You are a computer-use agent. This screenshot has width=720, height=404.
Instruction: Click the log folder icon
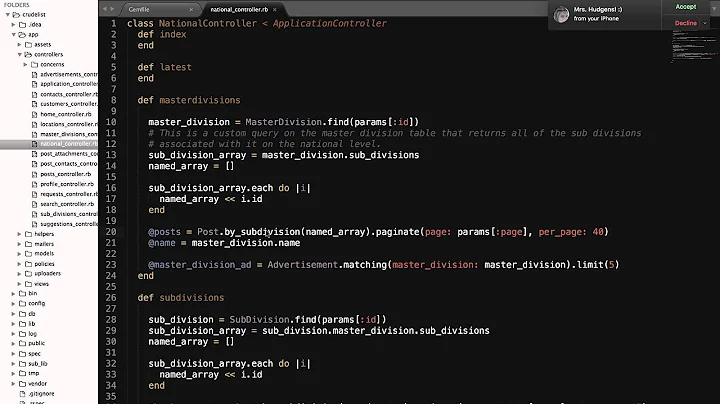[22, 334]
